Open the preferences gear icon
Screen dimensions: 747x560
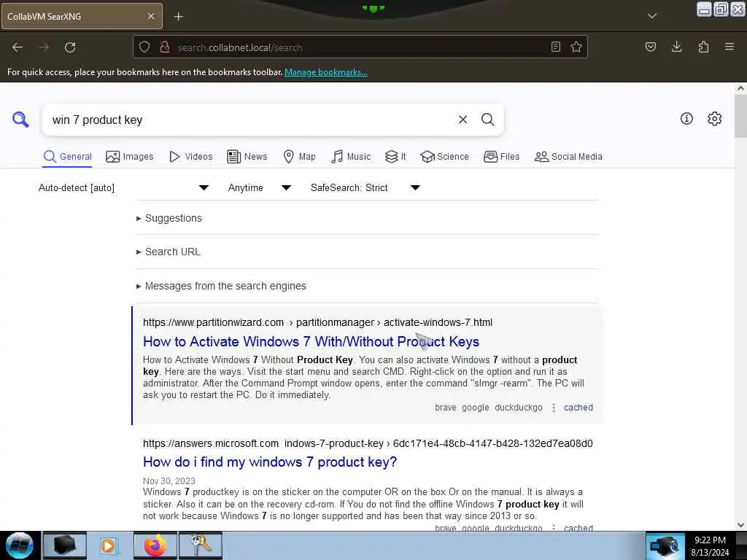715,119
